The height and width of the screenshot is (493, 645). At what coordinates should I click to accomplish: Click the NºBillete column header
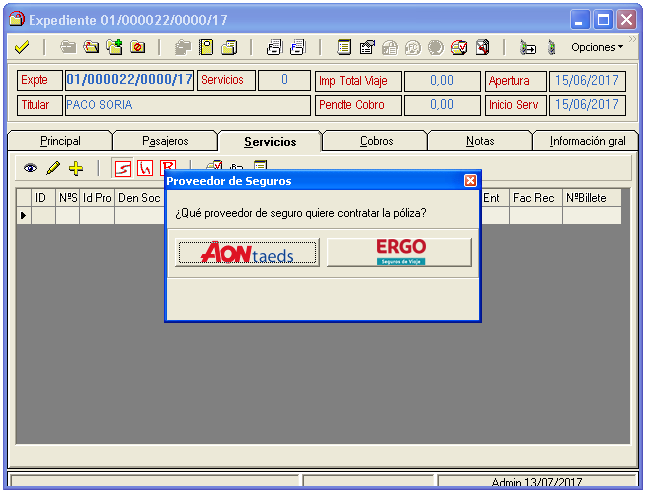(592, 198)
